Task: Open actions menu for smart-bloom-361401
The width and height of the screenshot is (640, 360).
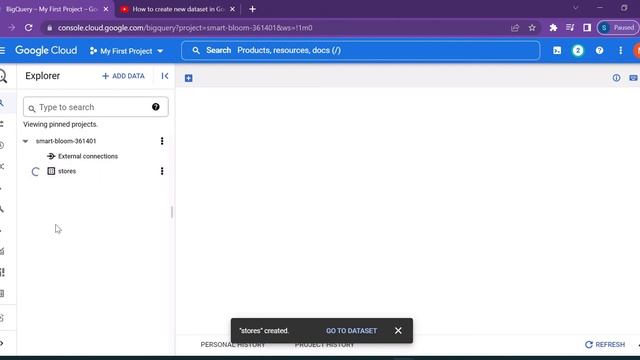Action: 162,141
